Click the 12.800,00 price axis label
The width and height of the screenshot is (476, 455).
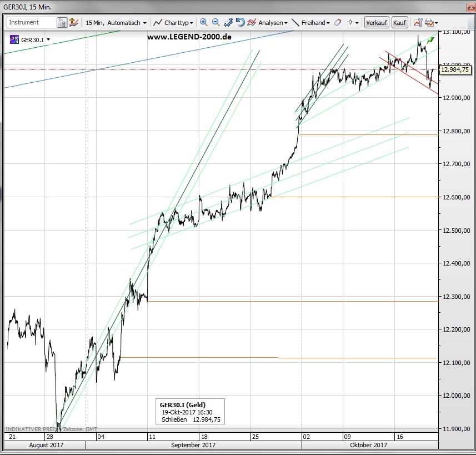point(456,131)
